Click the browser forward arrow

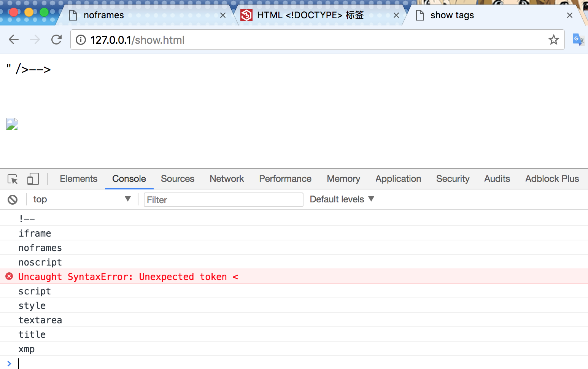[35, 40]
